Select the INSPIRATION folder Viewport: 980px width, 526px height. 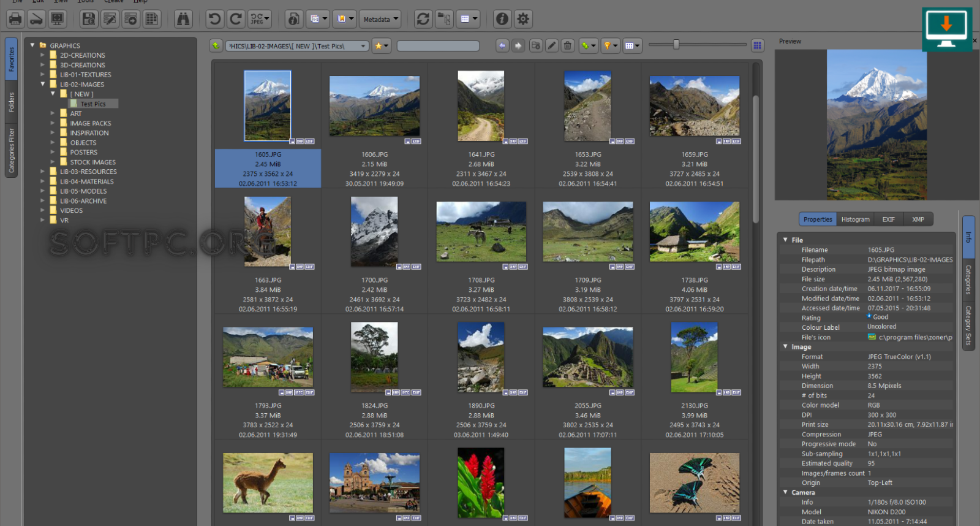point(89,133)
